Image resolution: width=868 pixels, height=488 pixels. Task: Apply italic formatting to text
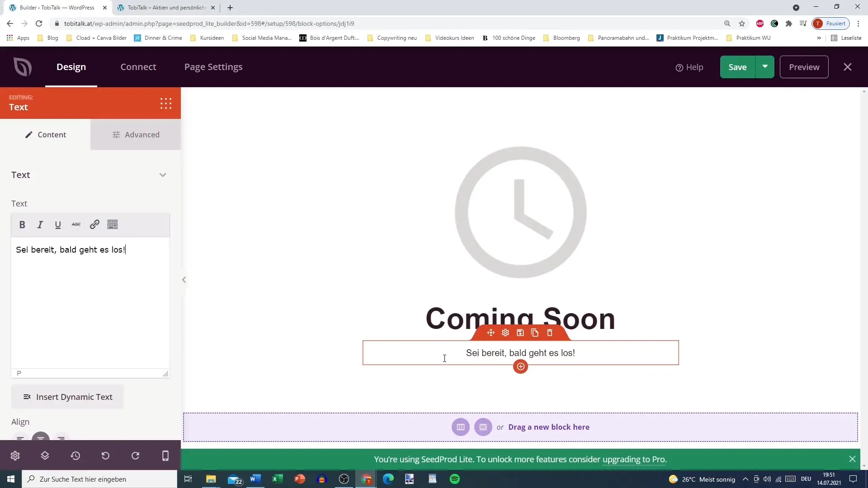pyautogui.click(x=40, y=225)
